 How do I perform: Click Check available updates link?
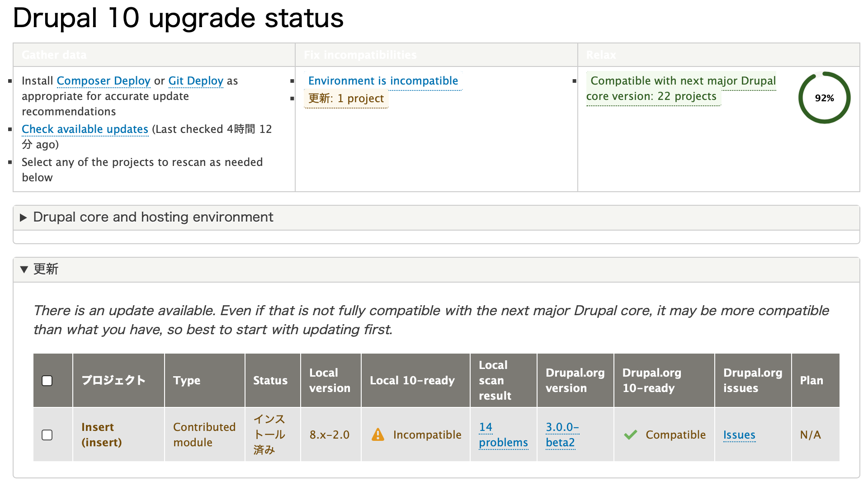[x=85, y=129]
